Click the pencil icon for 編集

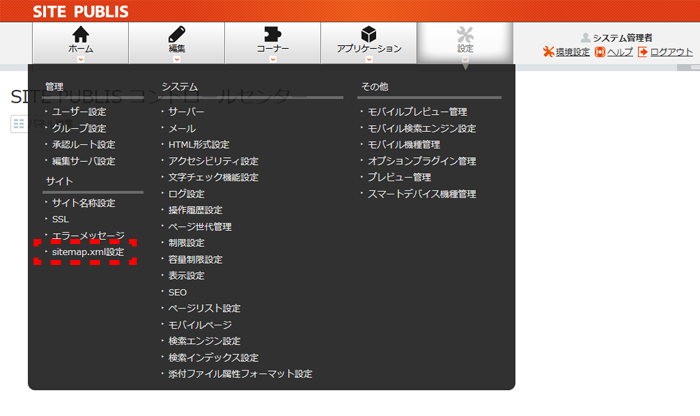(x=177, y=34)
